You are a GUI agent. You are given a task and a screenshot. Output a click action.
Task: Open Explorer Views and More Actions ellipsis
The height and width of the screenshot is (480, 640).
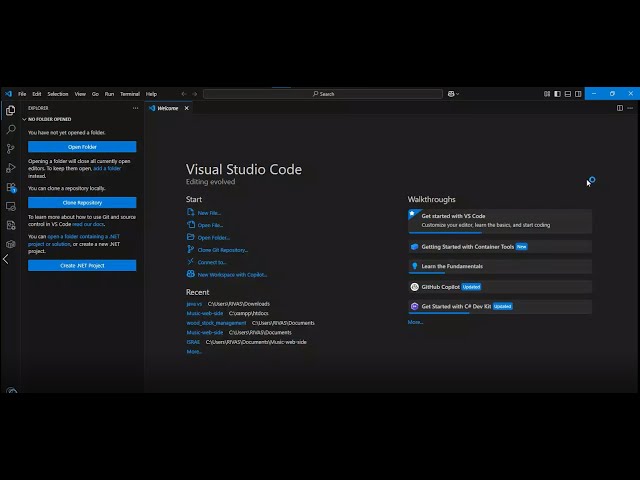[x=136, y=108]
